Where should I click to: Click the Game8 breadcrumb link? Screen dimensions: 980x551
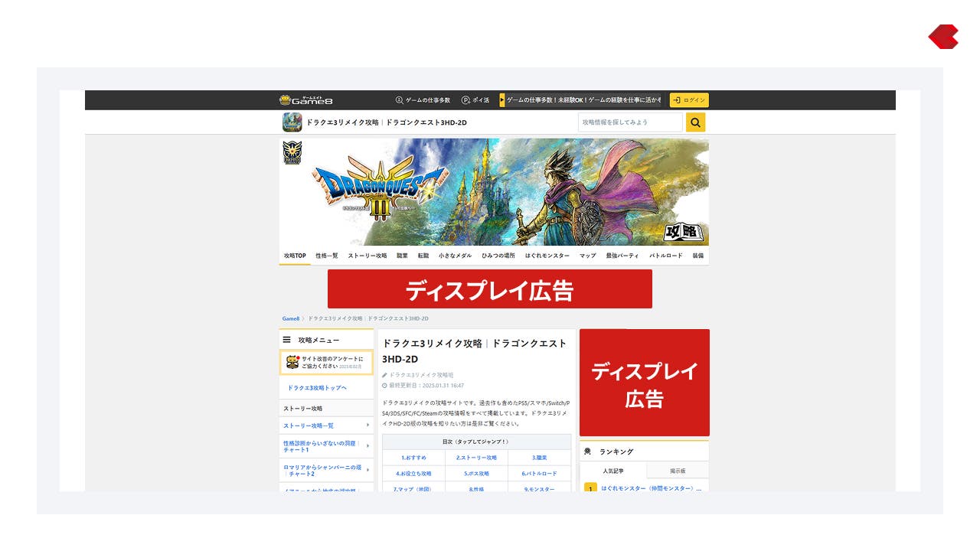pyautogui.click(x=291, y=318)
